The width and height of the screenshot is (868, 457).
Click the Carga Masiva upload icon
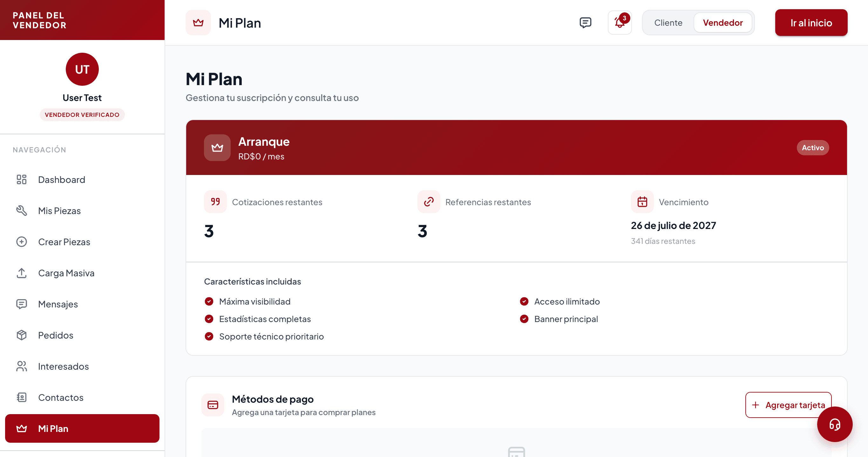coord(22,273)
